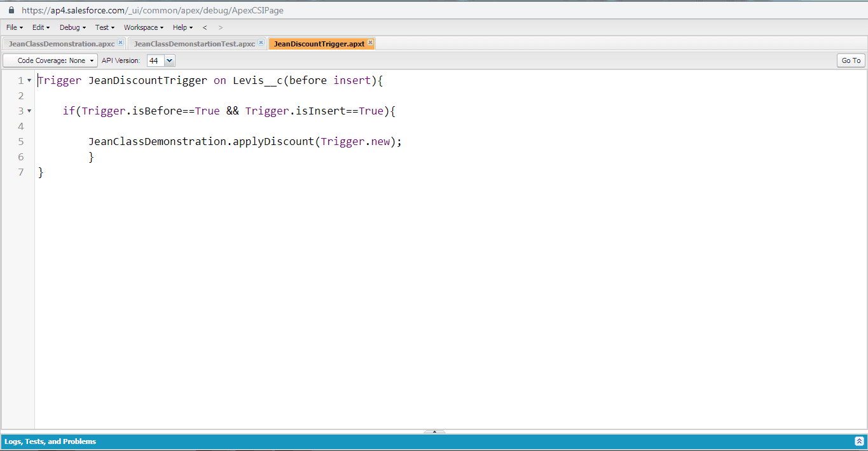Click on Trigger.isInsert in line 3
Viewport: 868px width, 451px height.
296,111
